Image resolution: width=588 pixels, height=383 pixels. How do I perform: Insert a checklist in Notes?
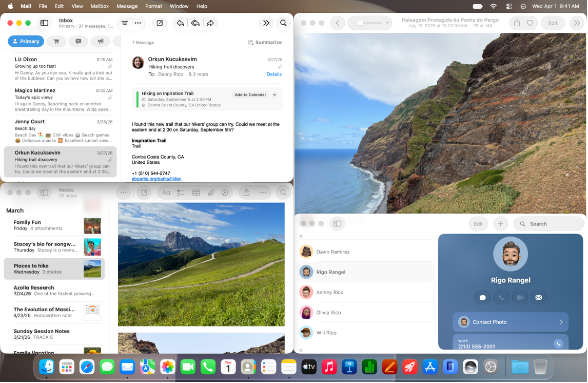[x=181, y=193]
